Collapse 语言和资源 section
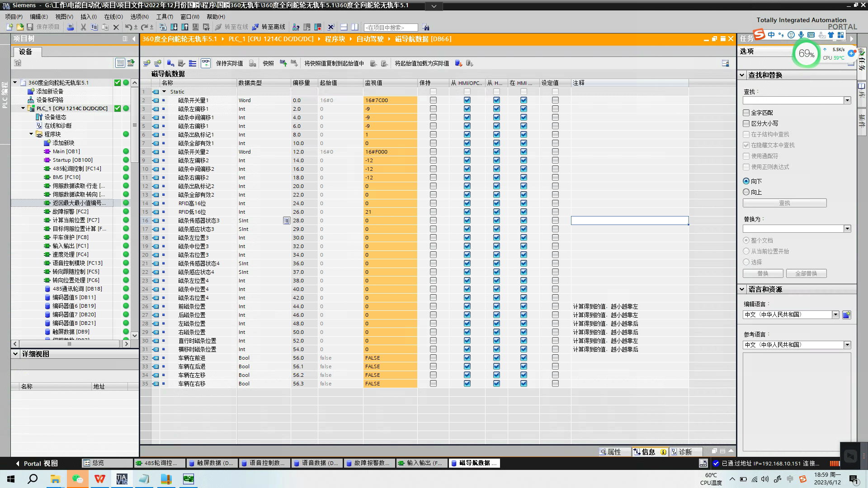The height and width of the screenshot is (488, 868). [742, 289]
